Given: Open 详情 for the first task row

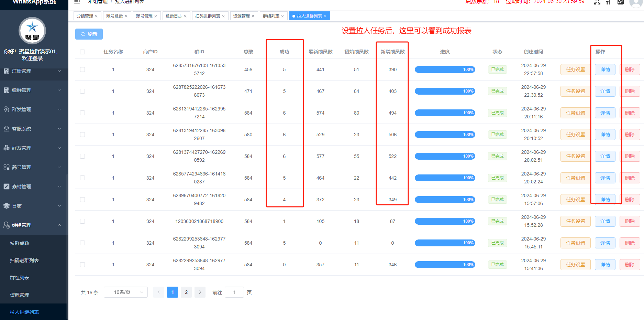Looking at the screenshot, I should [605, 70].
